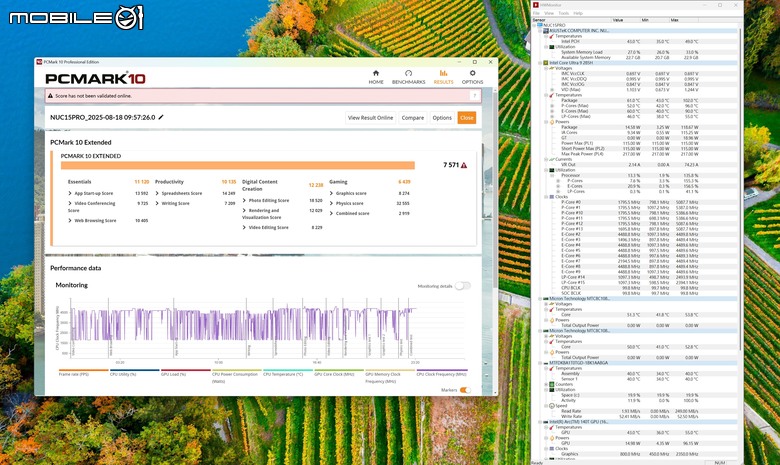Click Clocks icon under Intel Arc GPU
Viewport: 780px width, 465px height.
point(552,449)
